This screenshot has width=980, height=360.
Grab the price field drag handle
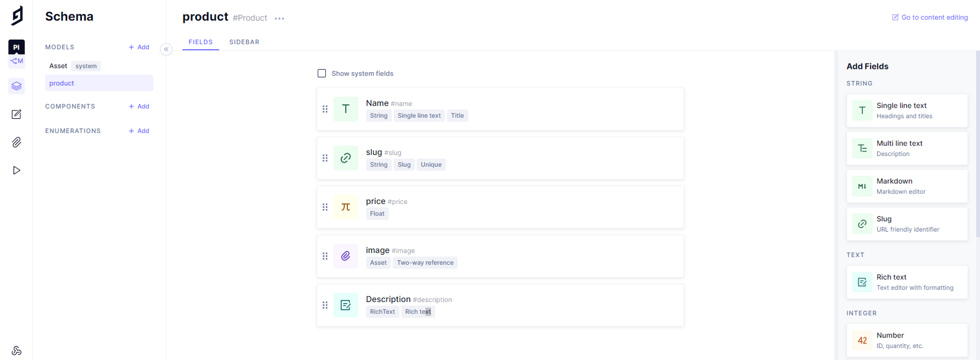[x=325, y=207]
